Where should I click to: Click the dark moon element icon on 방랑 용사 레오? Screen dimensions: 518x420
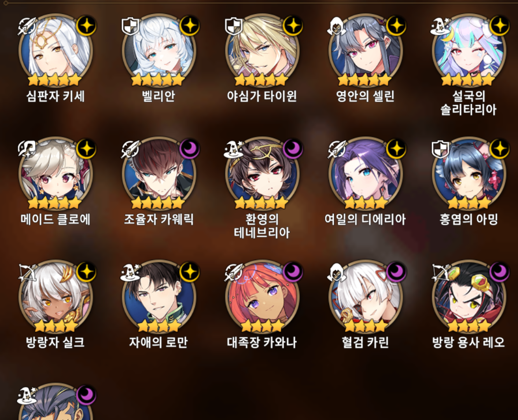click(500, 272)
